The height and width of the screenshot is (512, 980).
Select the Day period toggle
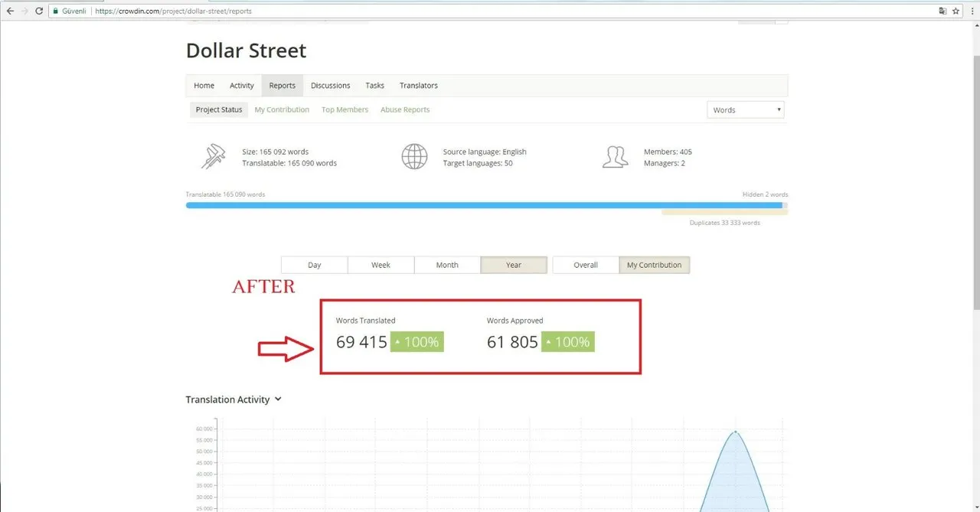pyautogui.click(x=315, y=265)
